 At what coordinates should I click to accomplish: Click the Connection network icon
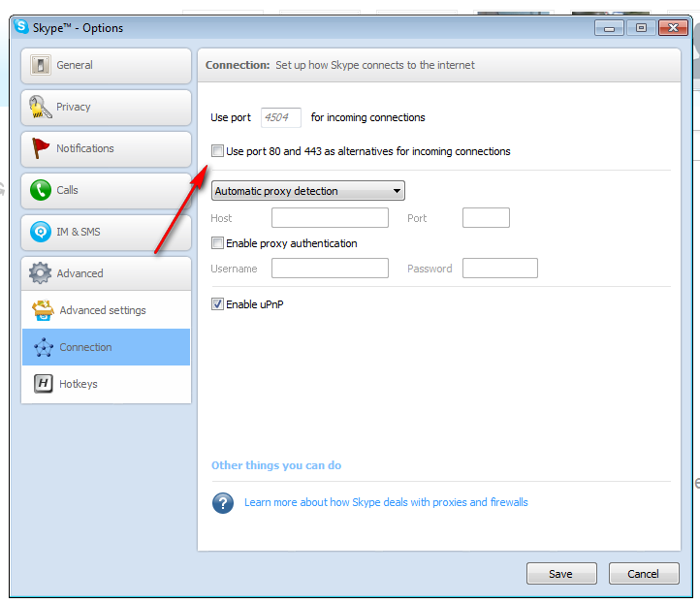[x=44, y=347]
